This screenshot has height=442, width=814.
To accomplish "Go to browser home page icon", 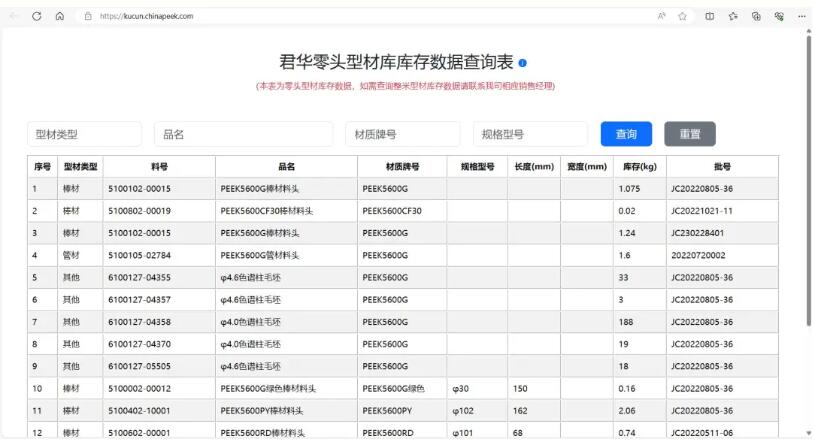I will pos(59,16).
